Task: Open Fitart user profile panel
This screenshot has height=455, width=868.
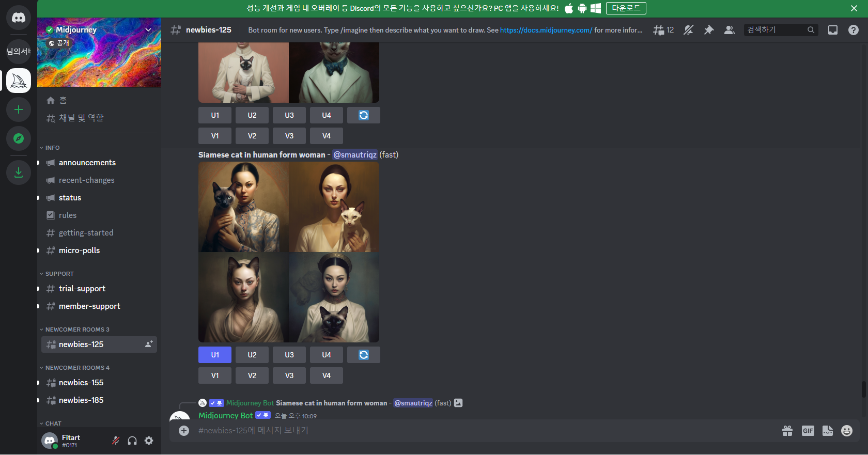Action: click(x=72, y=441)
